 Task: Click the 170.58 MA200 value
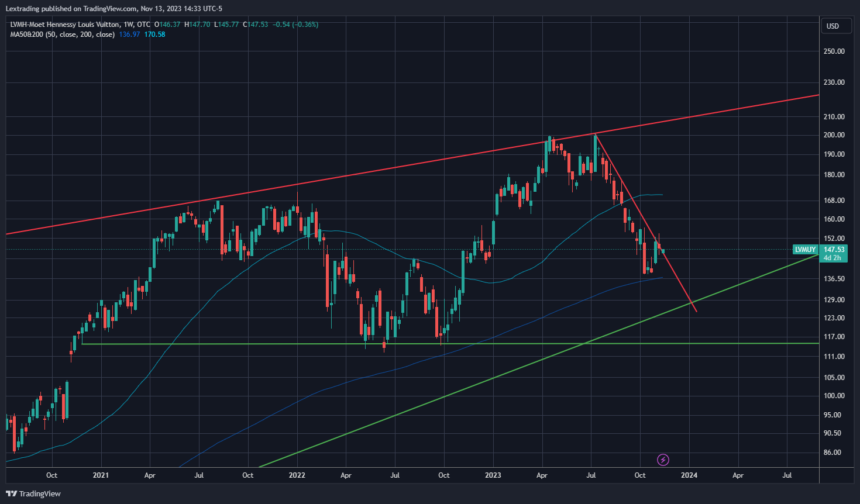pyautogui.click(x=154, y=34)
